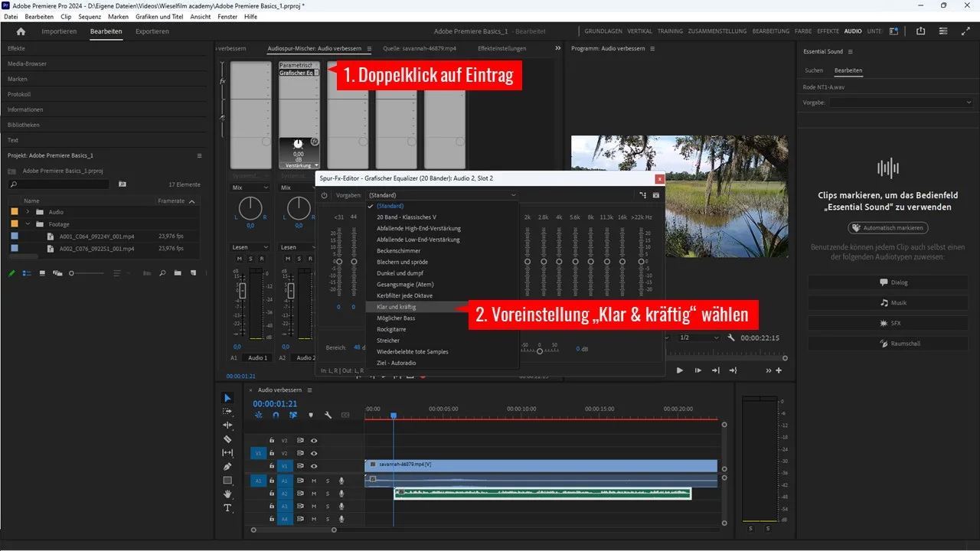
Task: Select the Slip tool
Action: click(227, 453)
